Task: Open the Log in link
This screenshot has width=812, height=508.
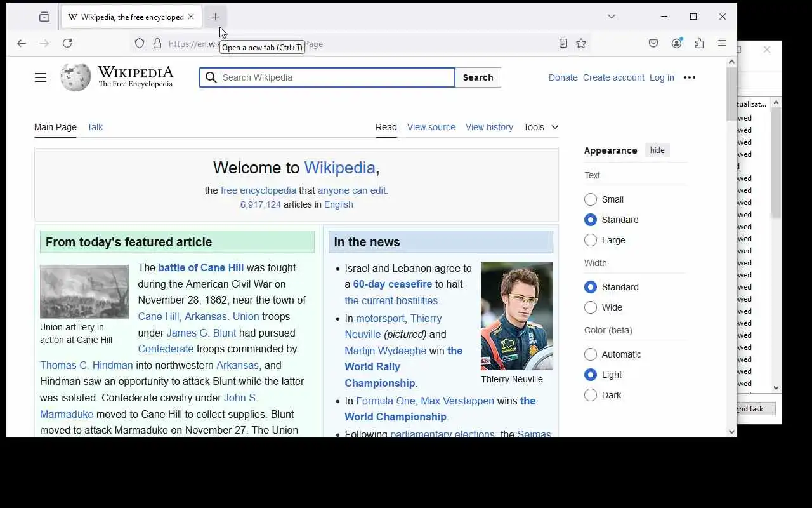Action: pyautogui.click(x=662, y=77)
